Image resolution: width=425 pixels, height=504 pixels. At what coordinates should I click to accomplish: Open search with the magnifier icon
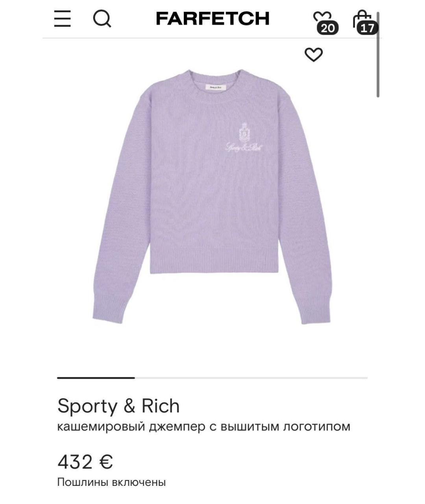(102, 19)
